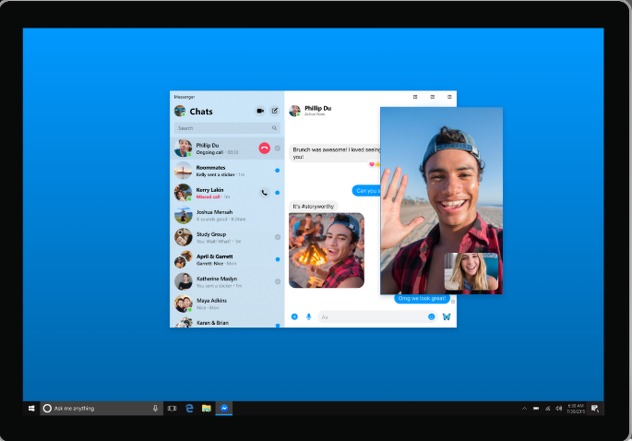Start a new video call from Chats header

click(x=260, y=111)
